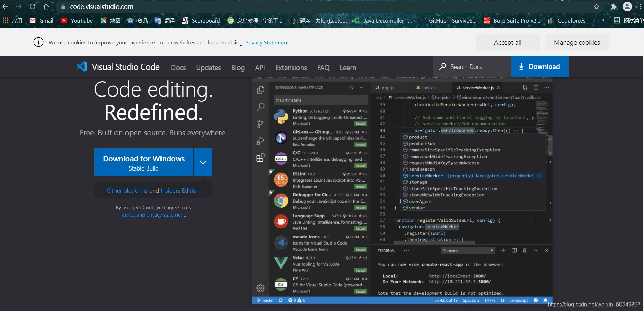Open license and privacy statement link
The image size is (644, 311).
tap(153, 215)
